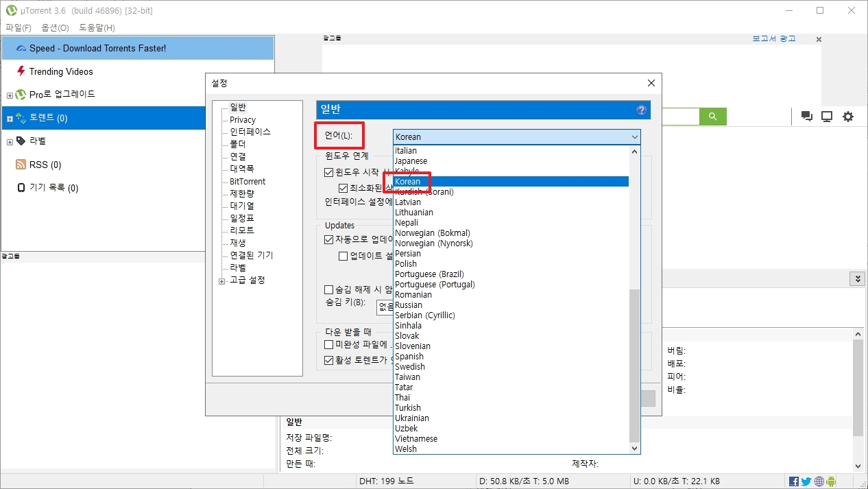Open the 파일(F) menu
The height and width of the screenshot is (489, 868).
(18, 27)
